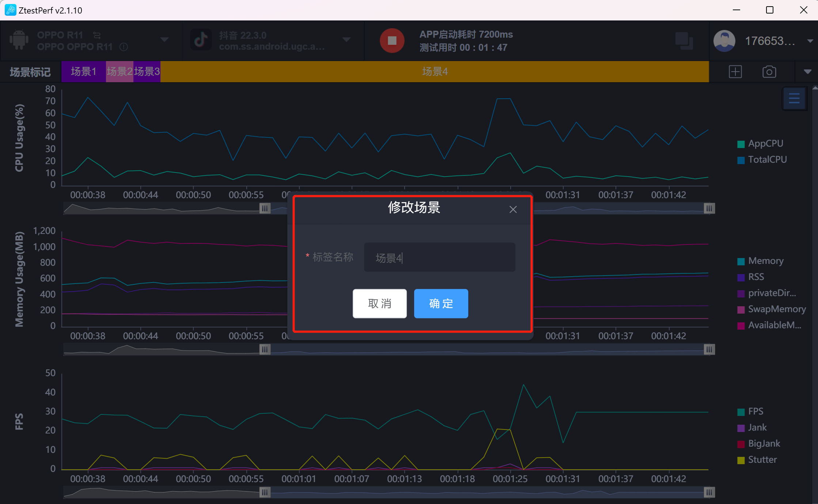Toggle Stutter legend series
This screenshot has width=818, height=504.
point(757,460)
